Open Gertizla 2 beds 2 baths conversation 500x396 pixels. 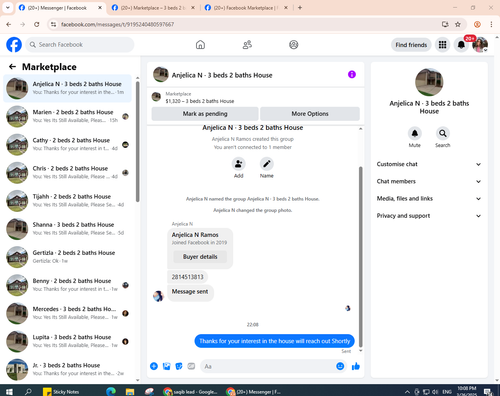[67, 257]
